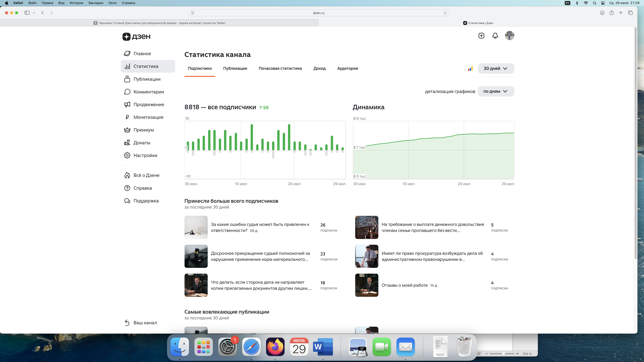Viewport: 644px width, 362px height.
Task: Open article Досрочное прекращение судьей полномочий
Action: point(260,256)
